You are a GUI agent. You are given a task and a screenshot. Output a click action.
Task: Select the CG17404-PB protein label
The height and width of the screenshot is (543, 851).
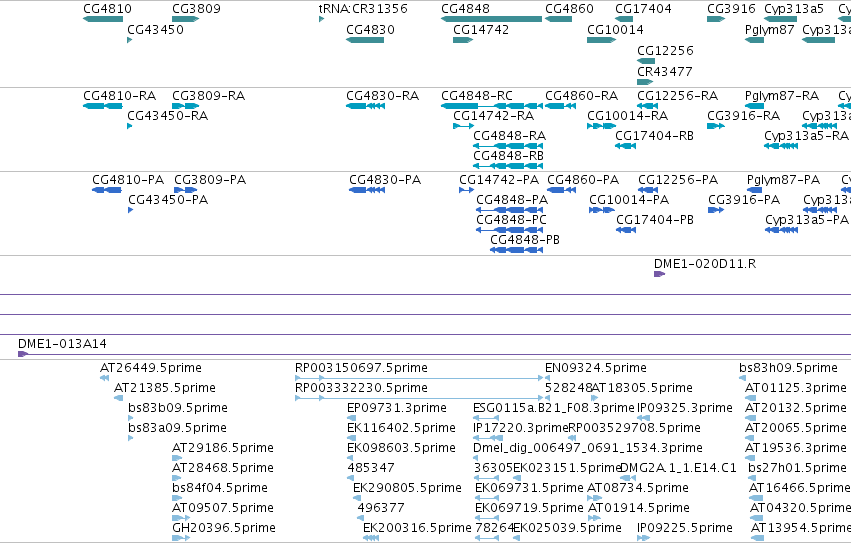click(655, 220)
